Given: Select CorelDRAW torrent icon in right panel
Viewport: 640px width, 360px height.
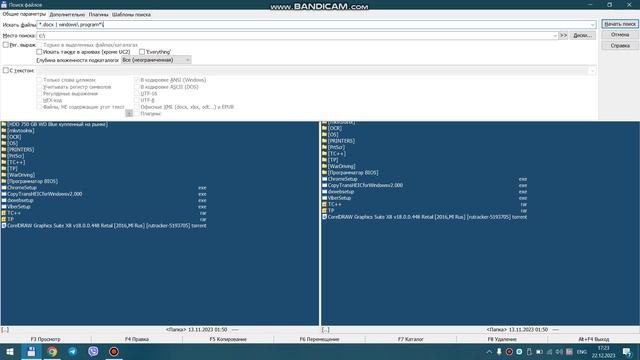Looking at the screenshot, I should (x=324, y=217).
